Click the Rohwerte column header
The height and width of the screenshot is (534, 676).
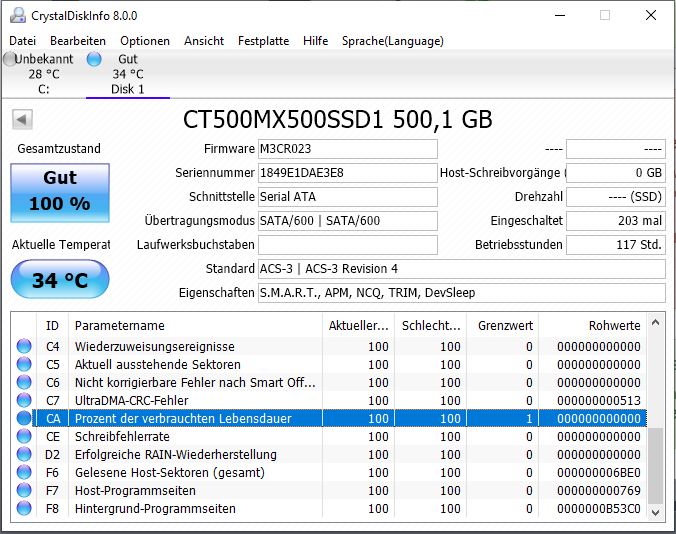click(592, 325)
